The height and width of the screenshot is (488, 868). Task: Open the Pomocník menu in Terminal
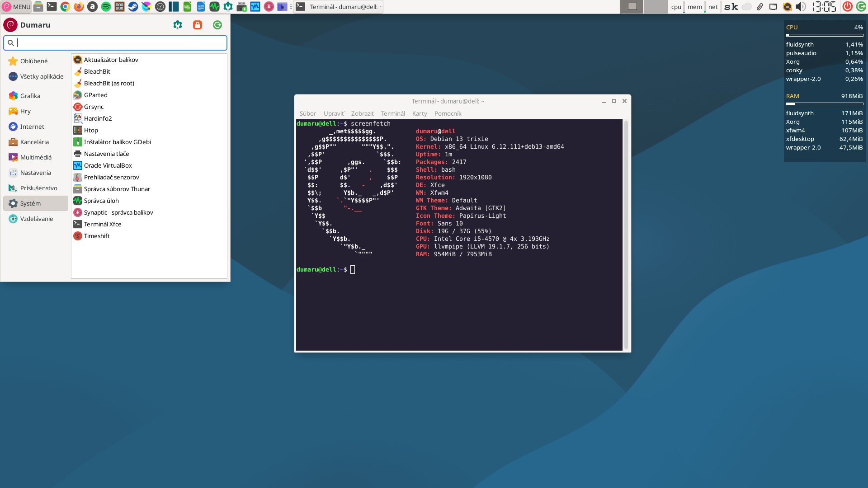448,113
